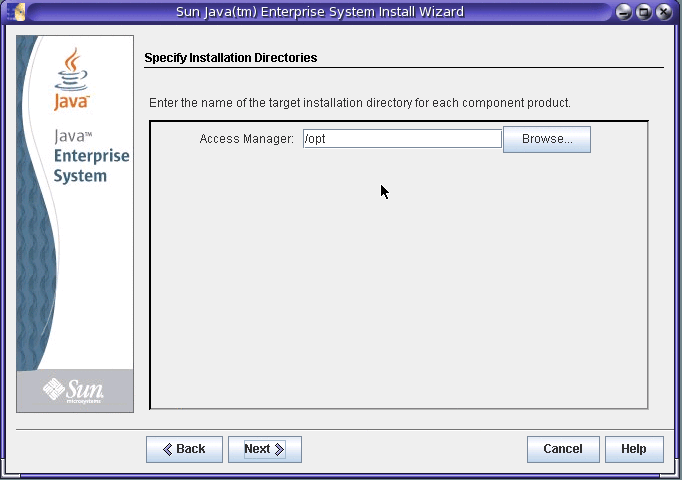Open the window menu icon in title bar
Image resolution: width=682 pixels, height=480 pixels.
(17, 12)
